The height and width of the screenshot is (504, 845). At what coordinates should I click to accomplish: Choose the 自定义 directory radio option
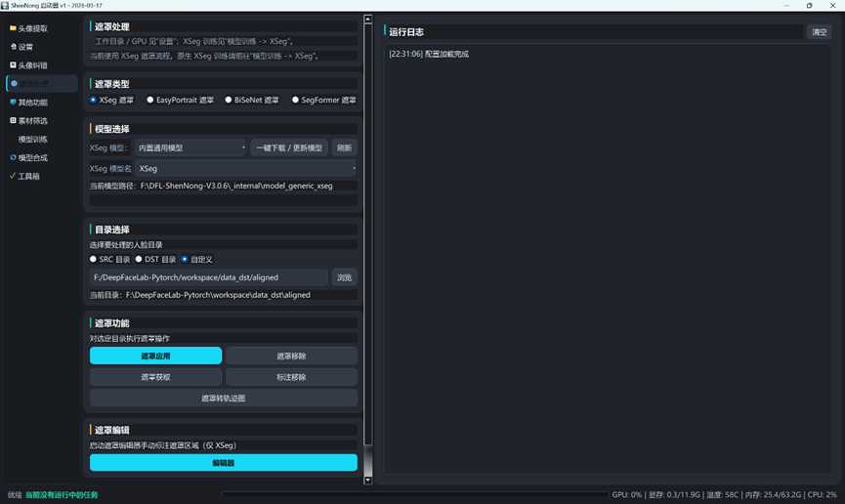[x=196, y=259]
